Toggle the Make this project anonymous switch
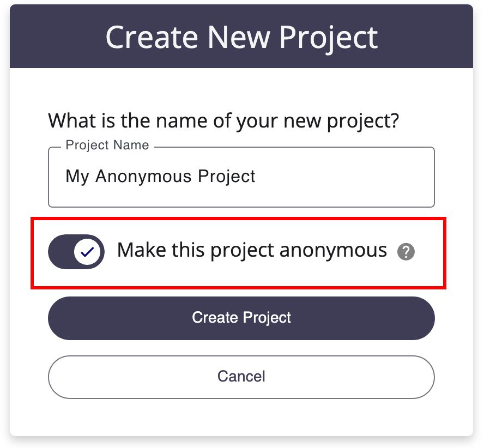Screen dimensions: 484x448 tap(76, 252)
